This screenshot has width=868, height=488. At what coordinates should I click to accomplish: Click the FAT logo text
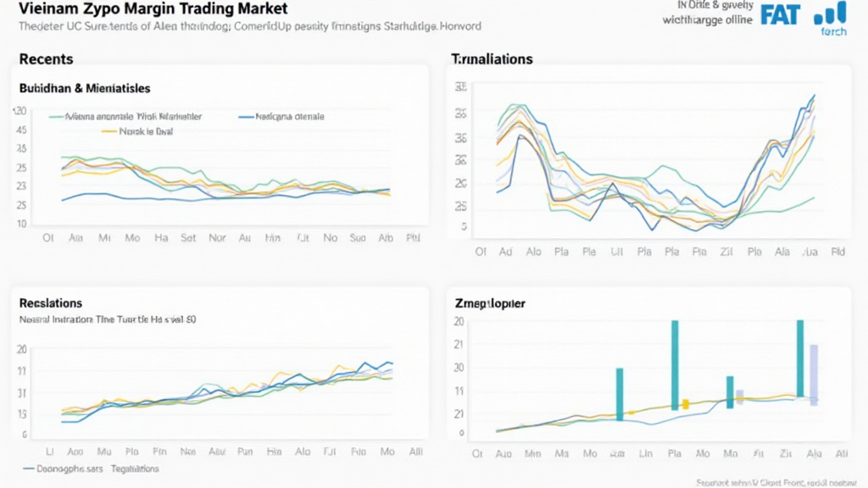(782, 15)
